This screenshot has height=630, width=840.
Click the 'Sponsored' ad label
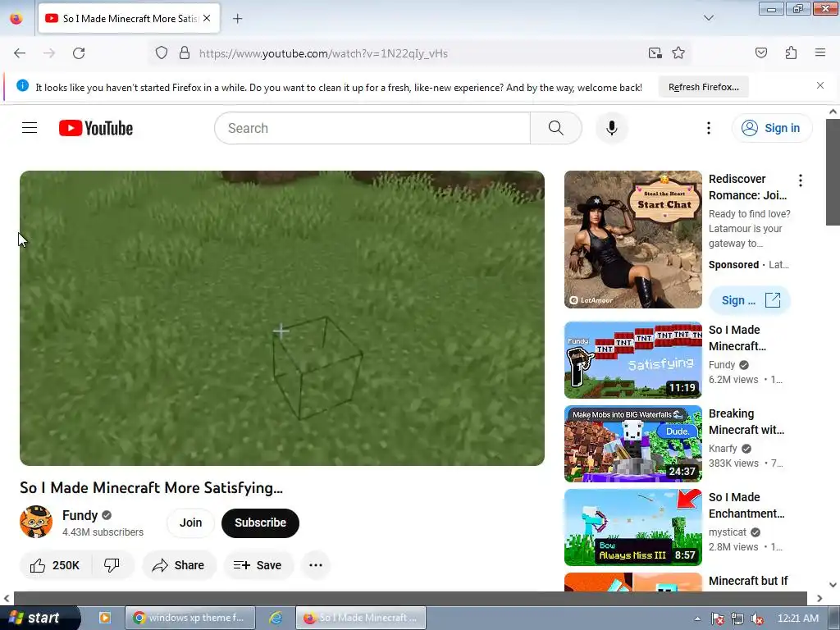pyautogui.click(x=733, y=265)
